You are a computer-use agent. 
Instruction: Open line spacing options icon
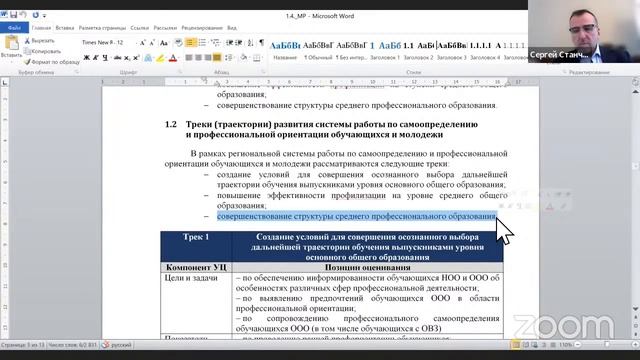point(229,58)
